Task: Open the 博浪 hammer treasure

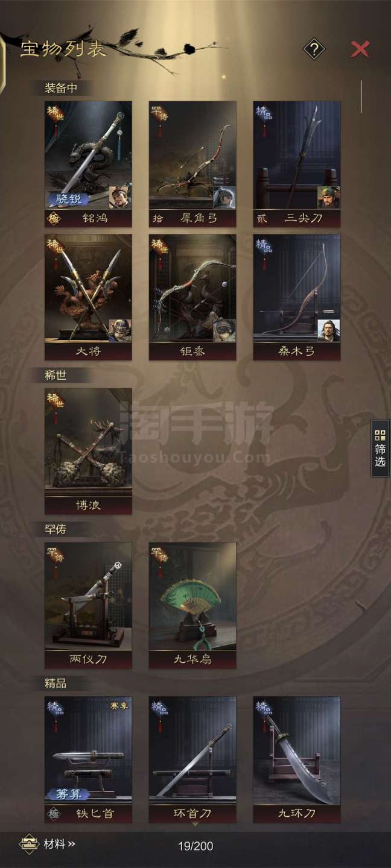Action: (88, 451)
